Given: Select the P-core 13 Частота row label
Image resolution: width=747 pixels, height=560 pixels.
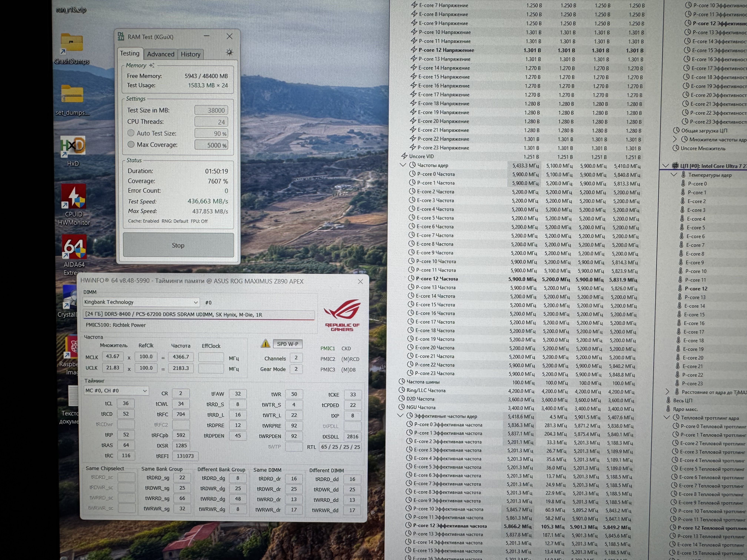Looking at the screenshot, I should click(436, 287).
